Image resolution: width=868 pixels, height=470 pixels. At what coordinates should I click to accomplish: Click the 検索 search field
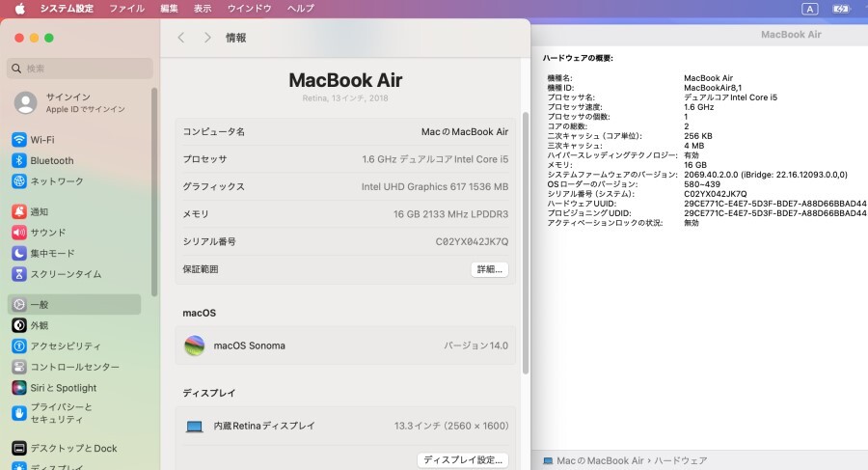click(80, 69)
